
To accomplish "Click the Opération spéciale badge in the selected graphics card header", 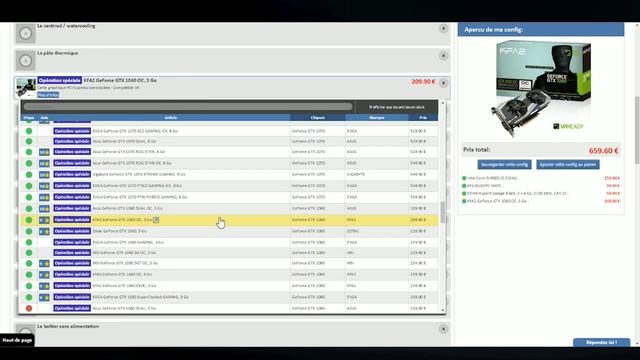I will click(60, 80).
